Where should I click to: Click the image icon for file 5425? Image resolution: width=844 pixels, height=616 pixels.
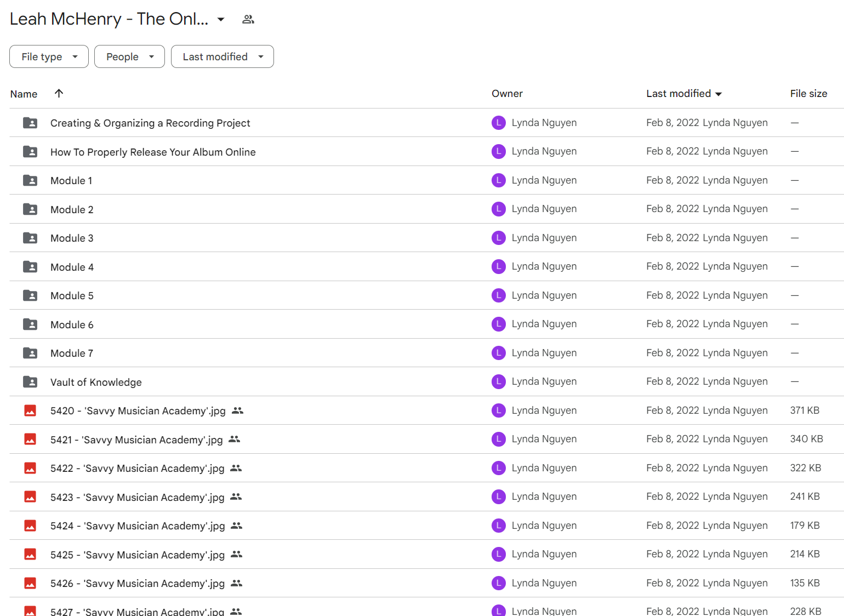(30, 555)
